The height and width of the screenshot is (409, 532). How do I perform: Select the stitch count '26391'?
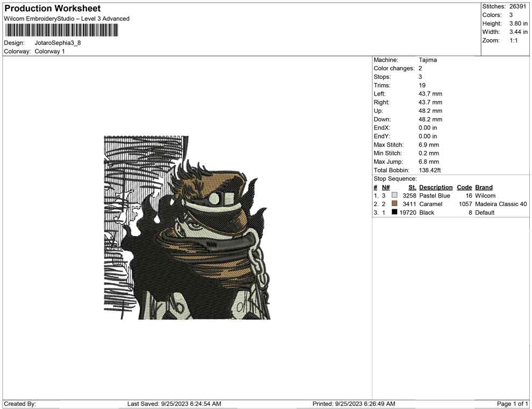tap(518, 6)
